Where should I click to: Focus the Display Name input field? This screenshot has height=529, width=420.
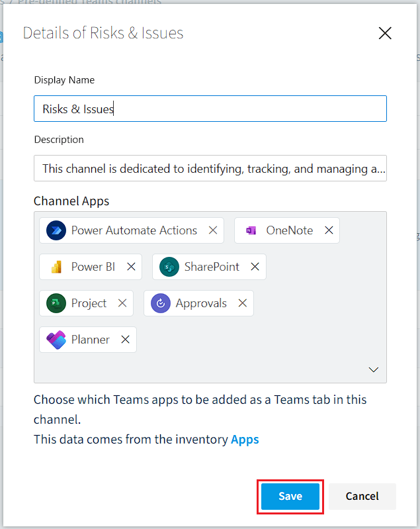[210, 109]
